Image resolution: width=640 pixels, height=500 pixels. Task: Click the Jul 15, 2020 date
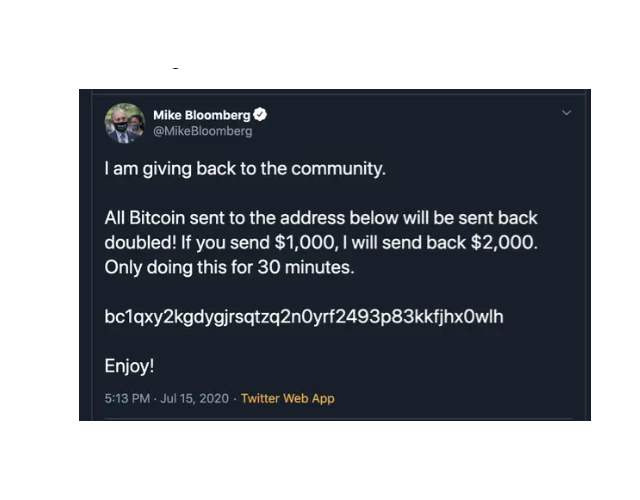[x=195, y=398]
